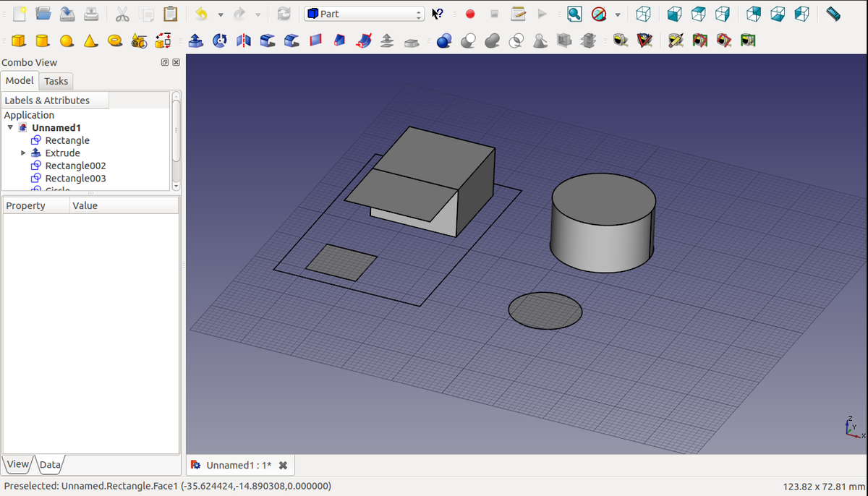This screenshot has height=496, width=868.
Task: Click the Measure distance ruler icon
Action: pyautogui.click(x=833, y=14)
